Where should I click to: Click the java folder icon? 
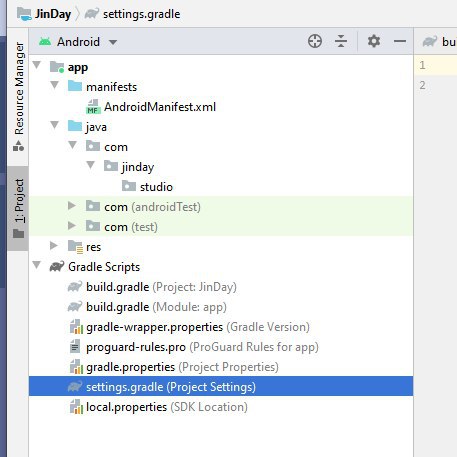coord(75,126)
